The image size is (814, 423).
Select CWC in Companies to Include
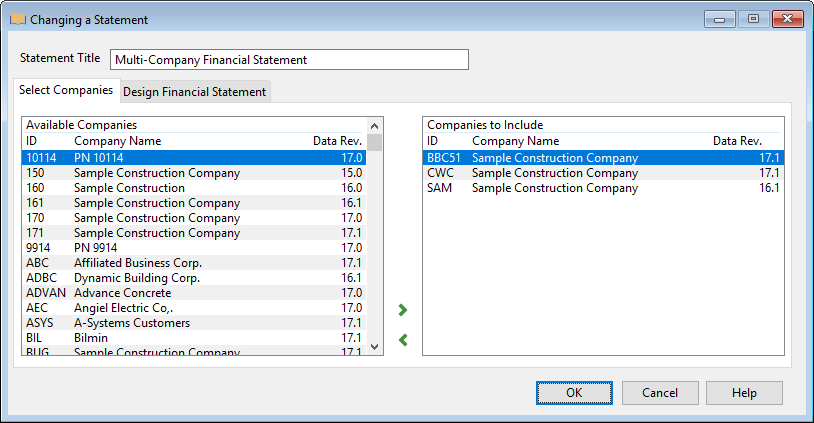click(x=602, y=173)
